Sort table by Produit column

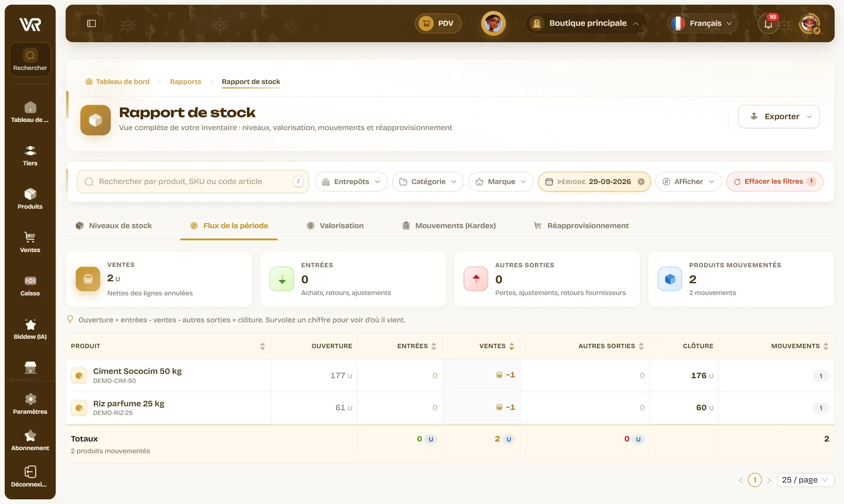(263, 346)
